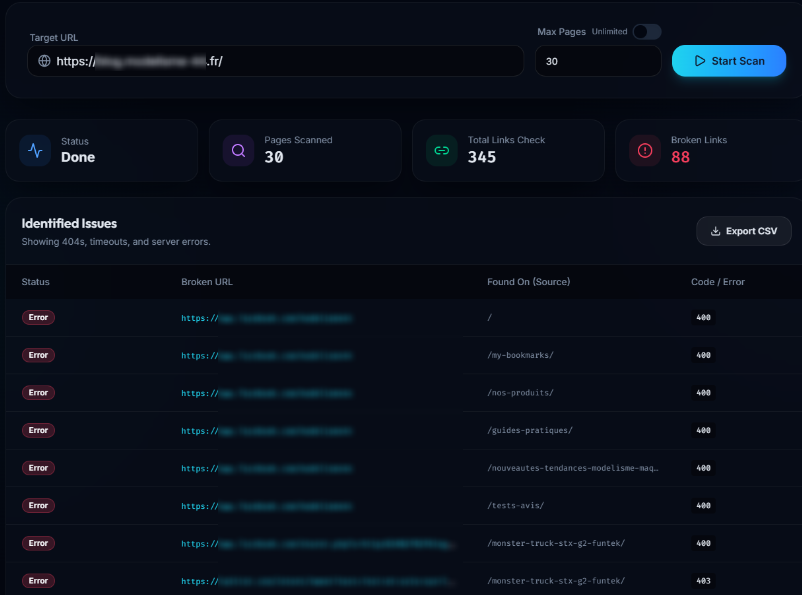Click the Broken URL column header

tap(207, 282)
